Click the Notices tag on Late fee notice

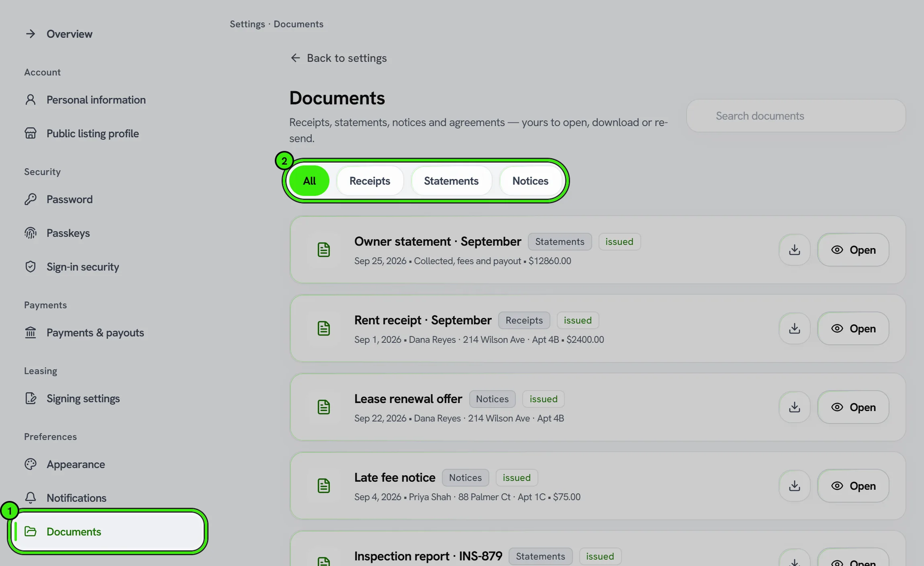465,478
